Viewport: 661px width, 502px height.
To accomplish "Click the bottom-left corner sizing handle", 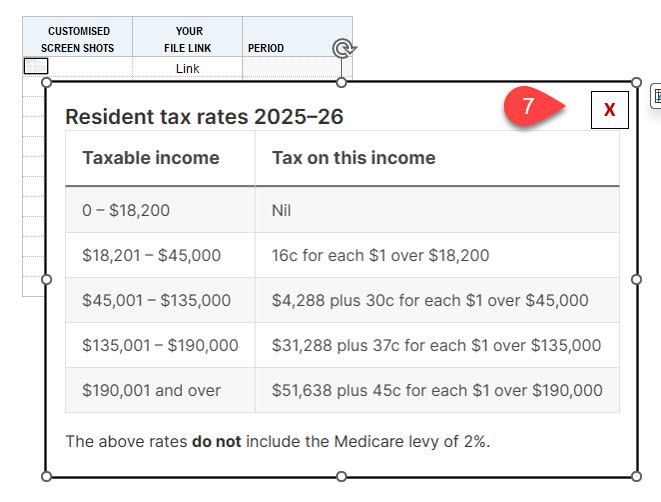I will [46, 476].
